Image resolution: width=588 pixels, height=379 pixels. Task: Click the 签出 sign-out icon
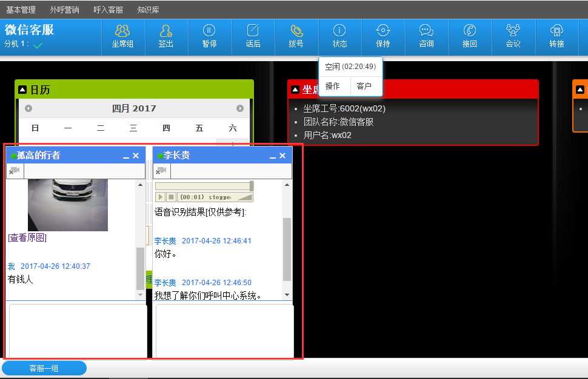pos(165,36)
